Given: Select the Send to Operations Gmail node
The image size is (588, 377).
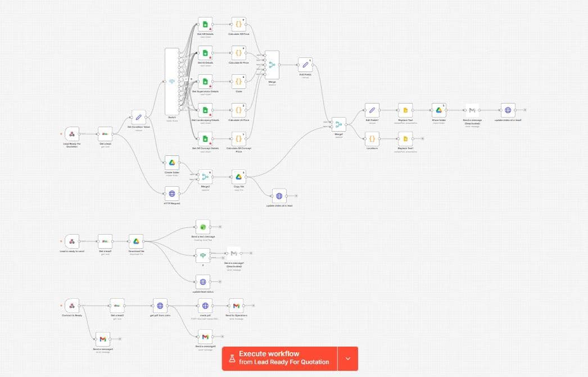Looking at the screenshot, I should pos(236,306).
